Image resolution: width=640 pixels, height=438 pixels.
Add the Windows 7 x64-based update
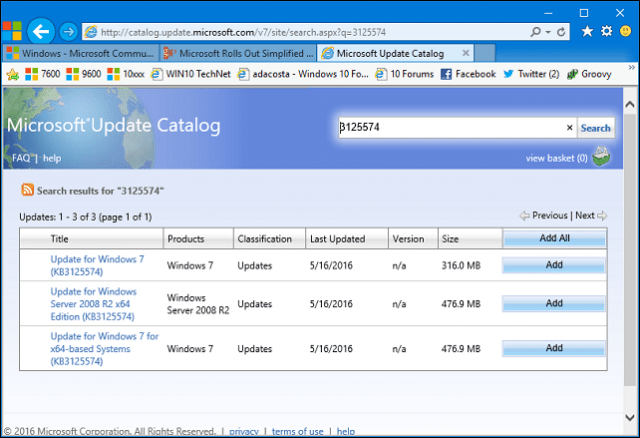tap(554, 348)
